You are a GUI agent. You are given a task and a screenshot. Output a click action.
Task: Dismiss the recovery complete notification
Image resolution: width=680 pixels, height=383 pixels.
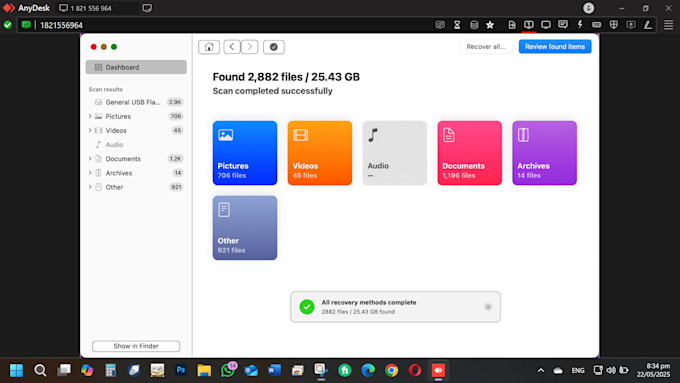(488, 307)
